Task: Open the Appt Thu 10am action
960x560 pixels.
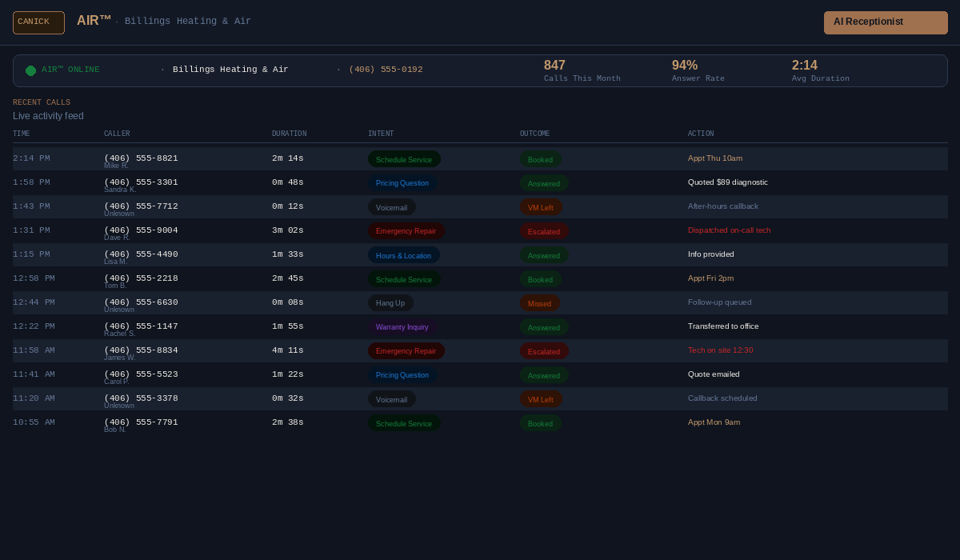Action: coord(715,158)
